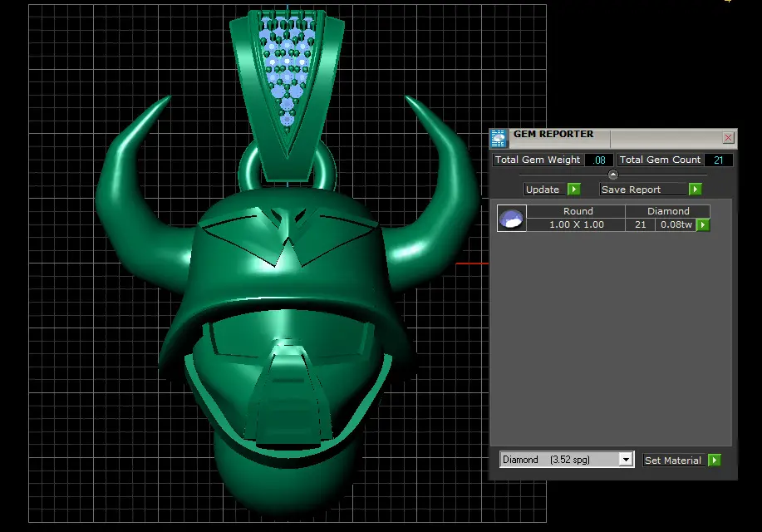This screenshot has height=532, width=762.
Task: Click the '0.08tw' weight cell
Action: [676, 224]
